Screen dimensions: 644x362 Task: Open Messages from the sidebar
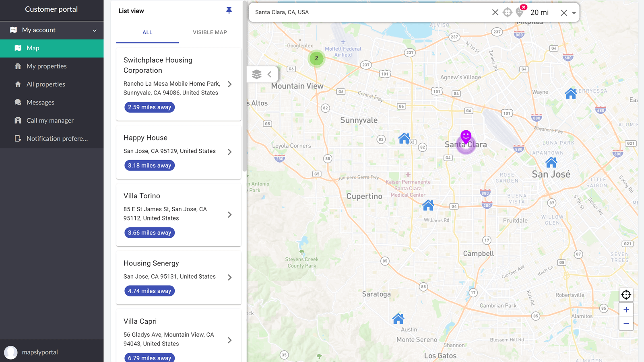(x=40, y=102)
